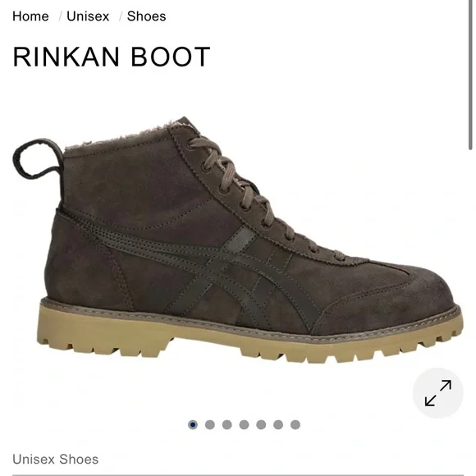Jump to the third carousel dot
Image resolution: width=476 pixels, height=476 pixels.
pos(227,424)
